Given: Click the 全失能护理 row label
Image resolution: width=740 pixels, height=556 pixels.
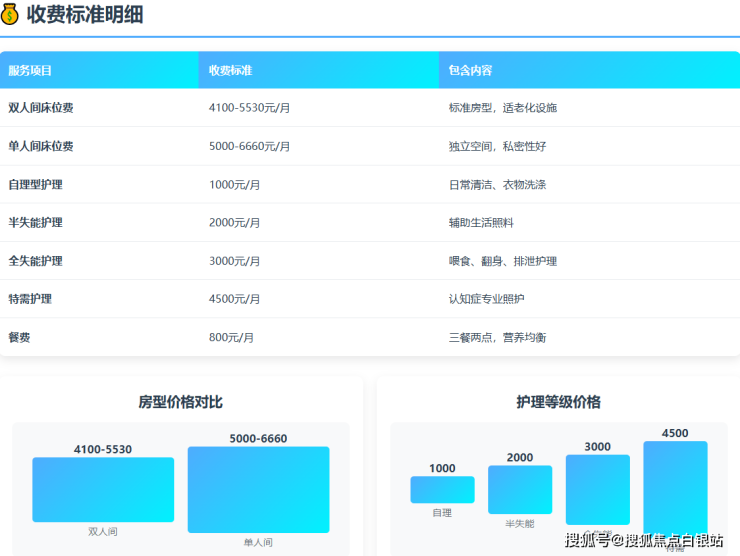Looking at the screenshot, I should point(35,261).
